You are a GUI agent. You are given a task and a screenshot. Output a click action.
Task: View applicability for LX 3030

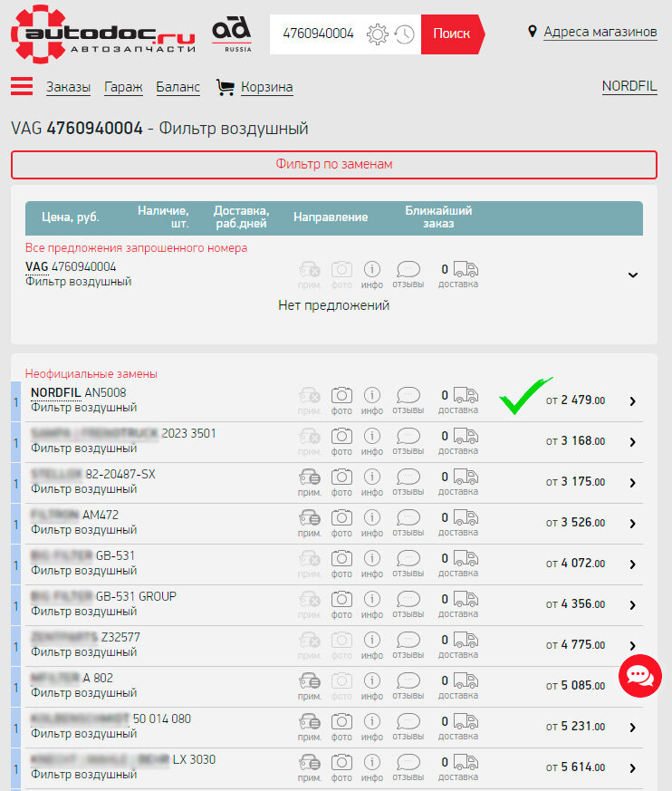(310, 769)
